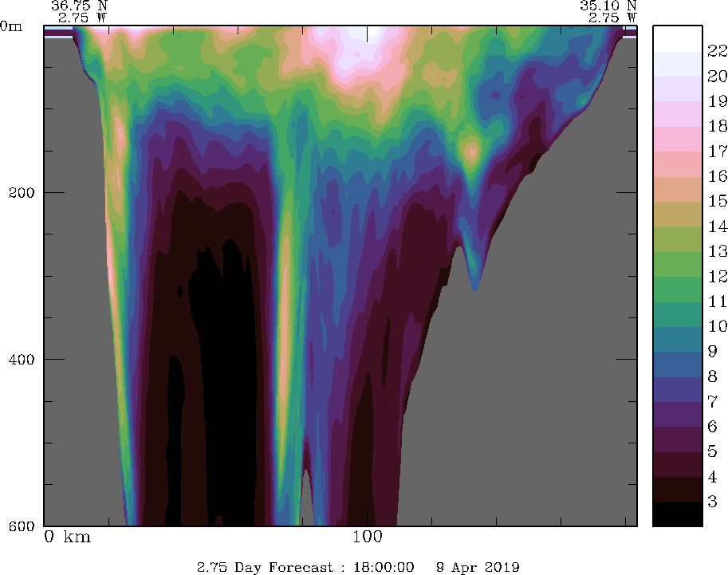Click the colorbar label 8
Screen dimensions: 728x575
(x=713, y=376)
